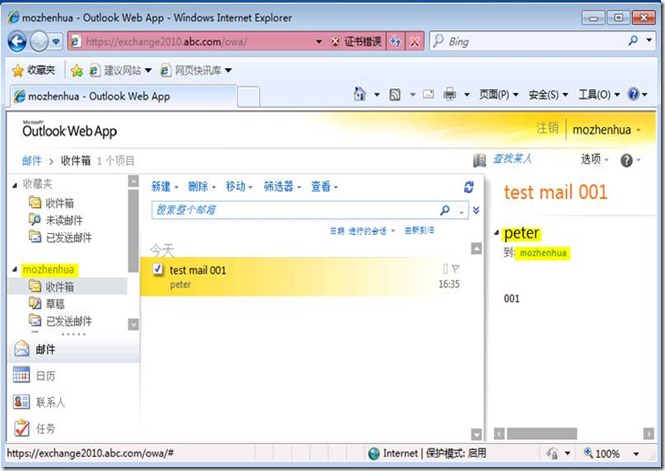Image resolution: width=665 pixels, height=471 pixels.
Task: Collapse the mozhenhua mailbox tree
Action: [15, 270]
